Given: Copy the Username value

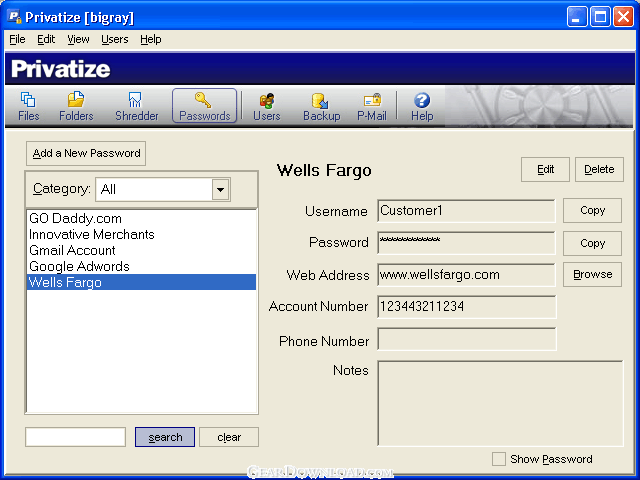Looking at the screenshot, I should [592, 211].
